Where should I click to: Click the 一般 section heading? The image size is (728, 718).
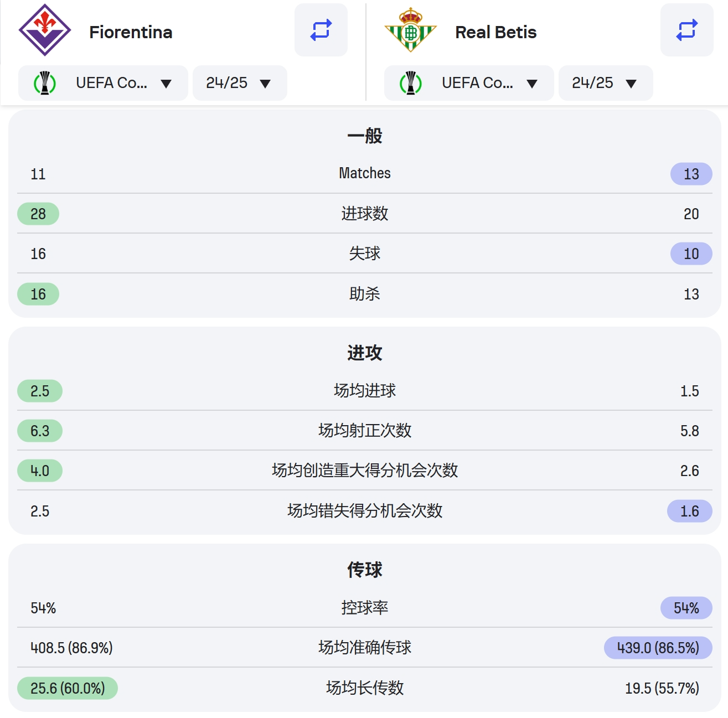[x=365, y=136]
